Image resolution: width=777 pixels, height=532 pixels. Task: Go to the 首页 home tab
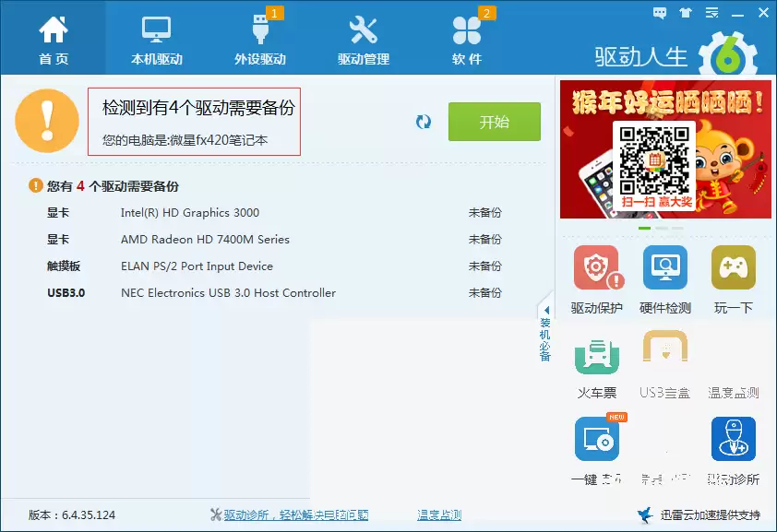53,40
